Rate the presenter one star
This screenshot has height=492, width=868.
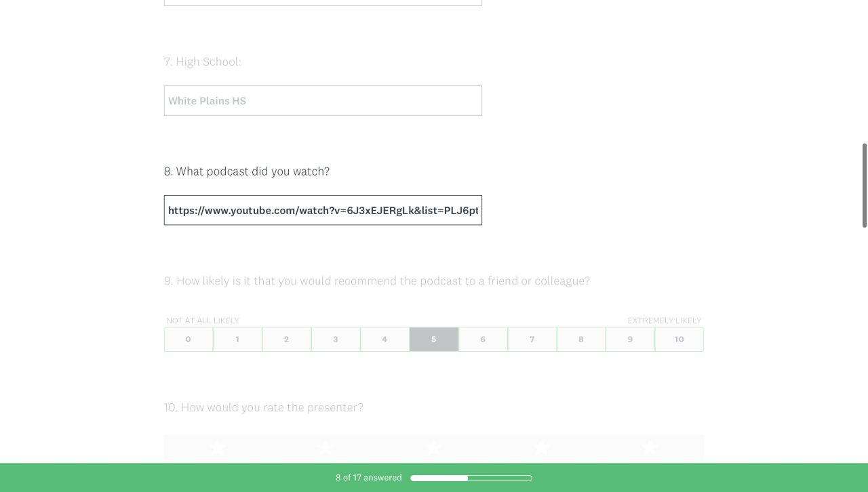tap(218, 448)
